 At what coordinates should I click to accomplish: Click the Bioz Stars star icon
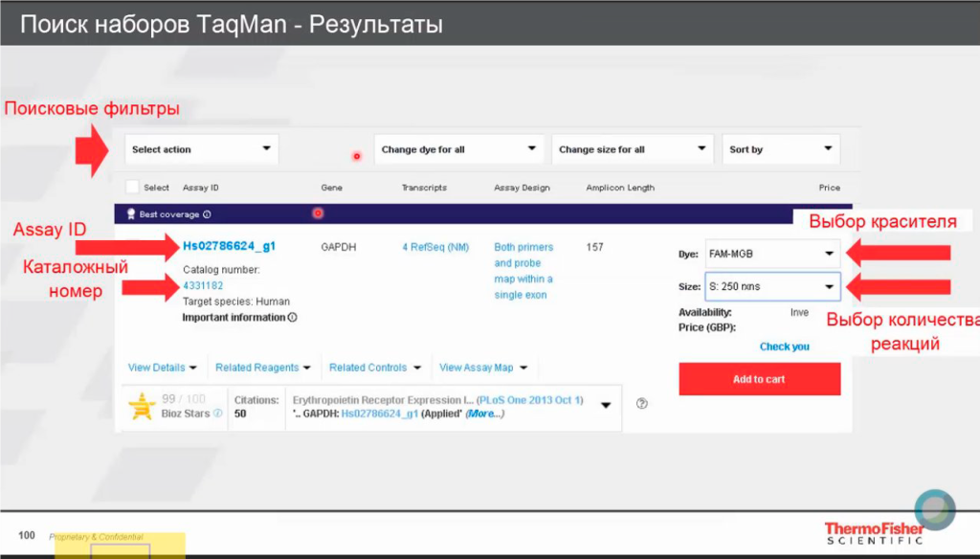point(141,405)
